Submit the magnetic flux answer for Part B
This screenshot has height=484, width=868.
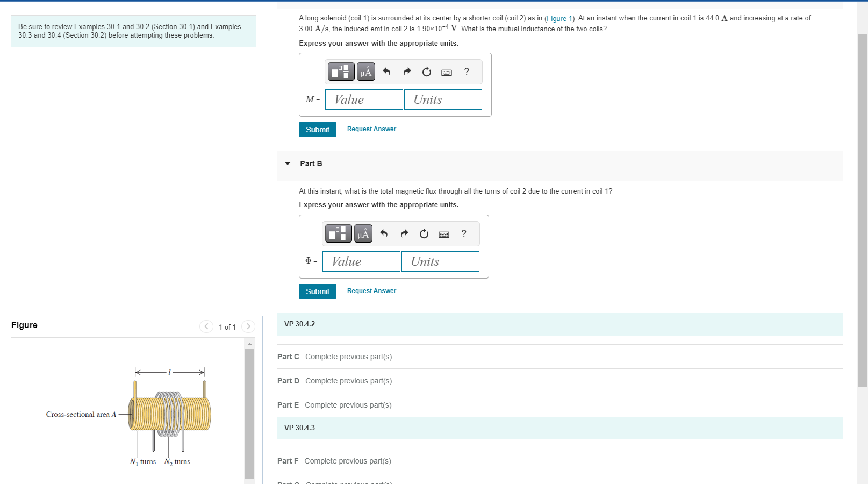[317, 291]
